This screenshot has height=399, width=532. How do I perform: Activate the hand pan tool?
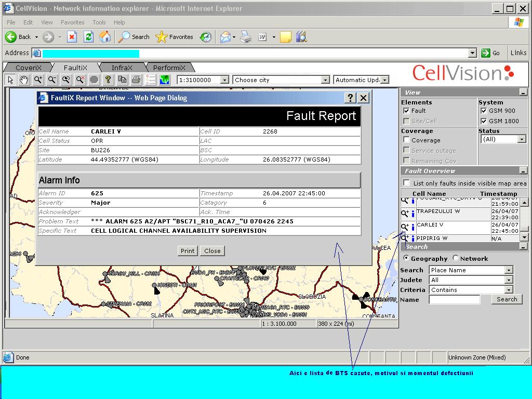click(x=24, y=80)
